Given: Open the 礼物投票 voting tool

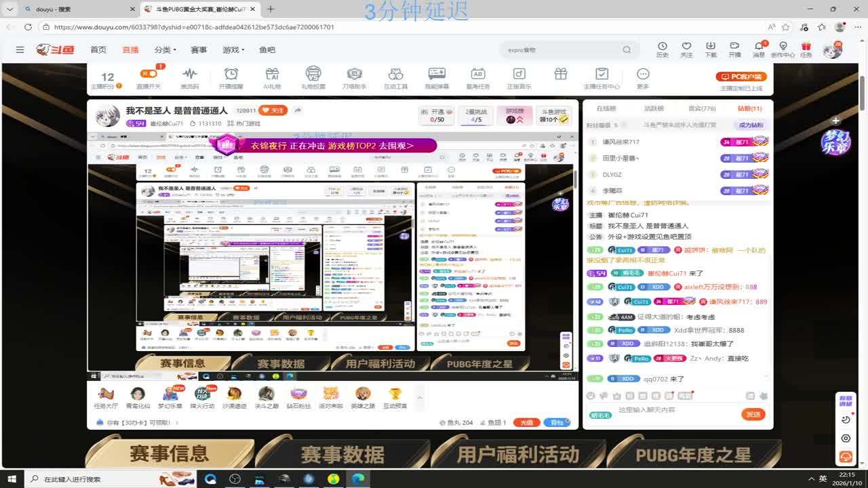Looking at the screenshot, I should click(x=313, y=79).
